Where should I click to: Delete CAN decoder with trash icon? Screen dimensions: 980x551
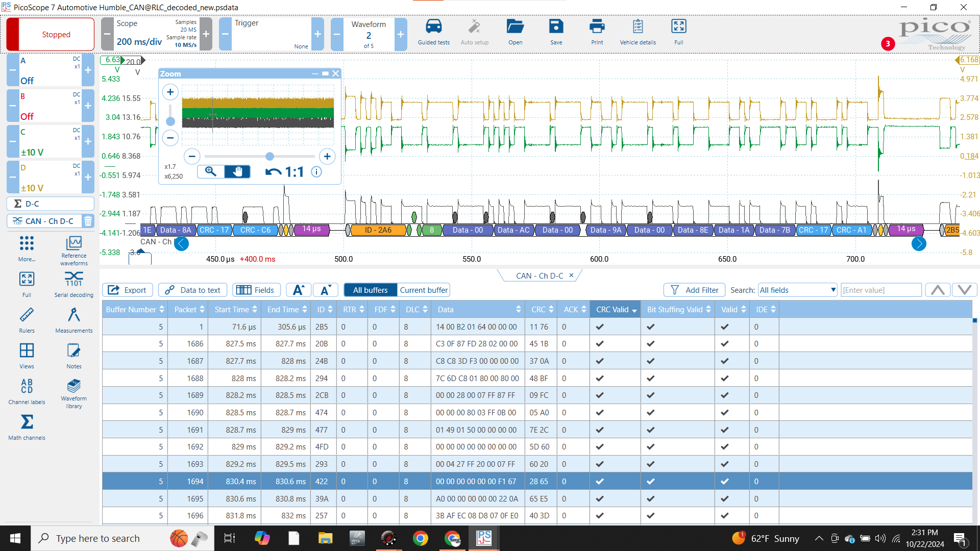pos(88,221)
